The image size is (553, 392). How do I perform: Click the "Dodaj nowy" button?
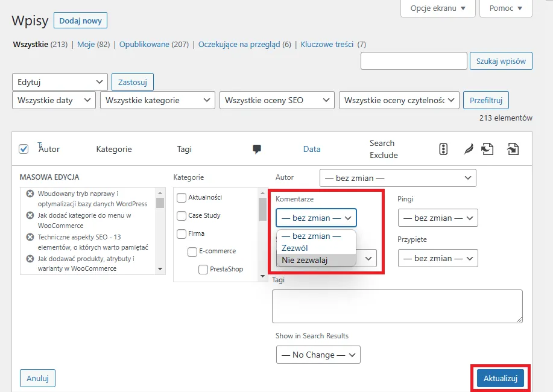(80, 20)
